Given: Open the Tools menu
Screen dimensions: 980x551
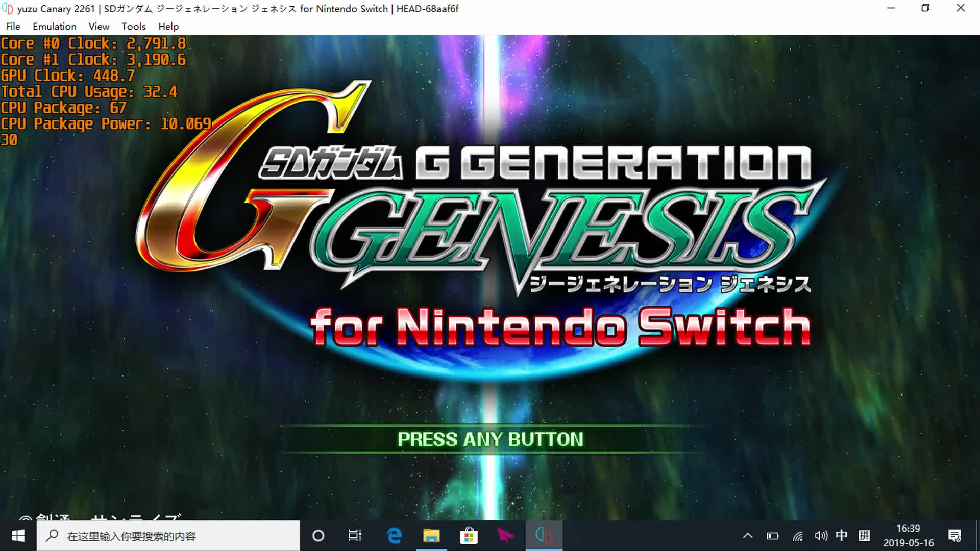Looking at the screenshot, I should [x=133, y=27].
